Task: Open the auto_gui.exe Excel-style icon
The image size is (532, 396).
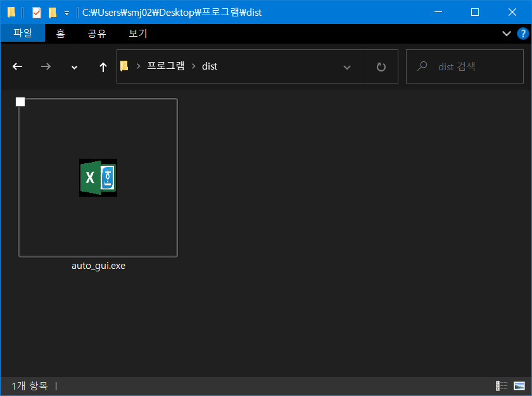Action: (98, 178)
